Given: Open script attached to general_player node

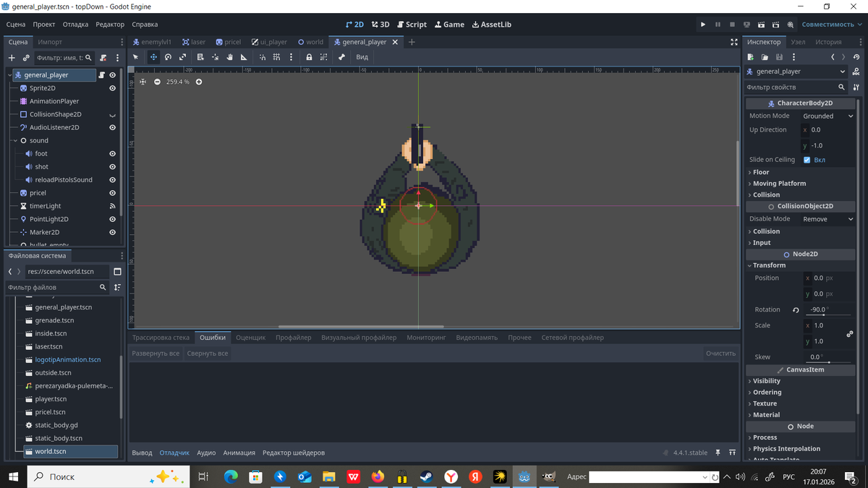Looking at the screenshot, I should 102,75.
